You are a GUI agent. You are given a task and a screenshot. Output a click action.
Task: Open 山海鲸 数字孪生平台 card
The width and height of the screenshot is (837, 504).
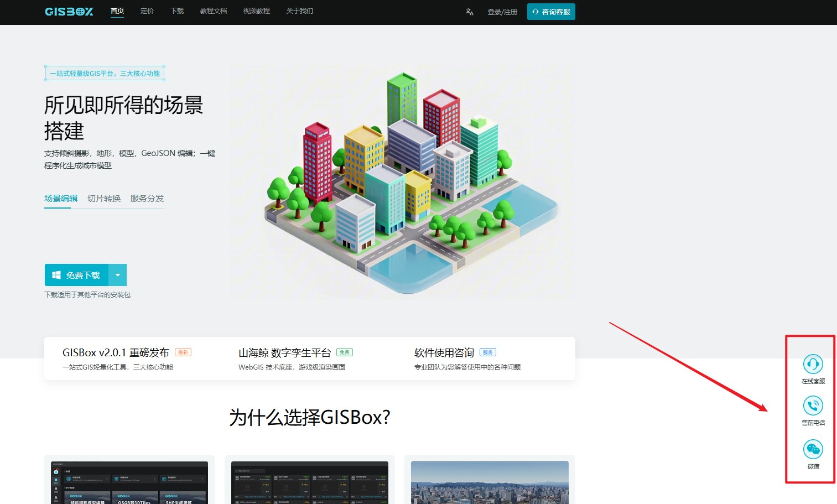[x=284, y=353]
